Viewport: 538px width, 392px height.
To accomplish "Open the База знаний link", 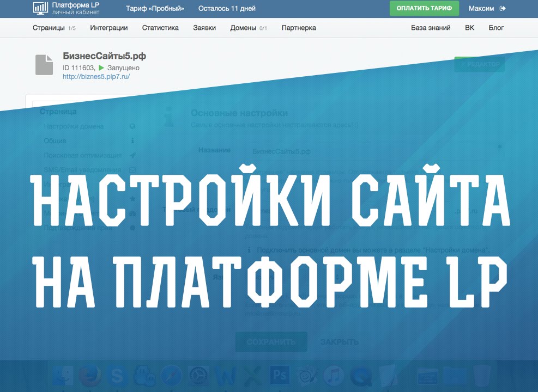I will click(431, 28).
